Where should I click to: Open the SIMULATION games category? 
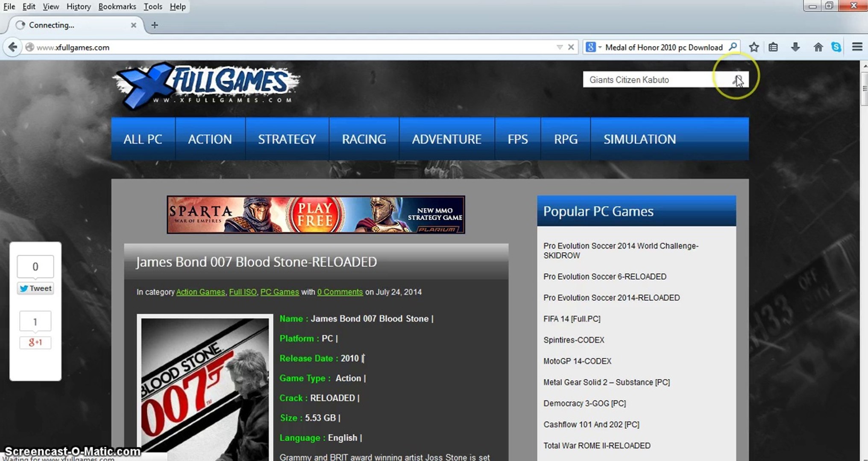pos(640,139)
